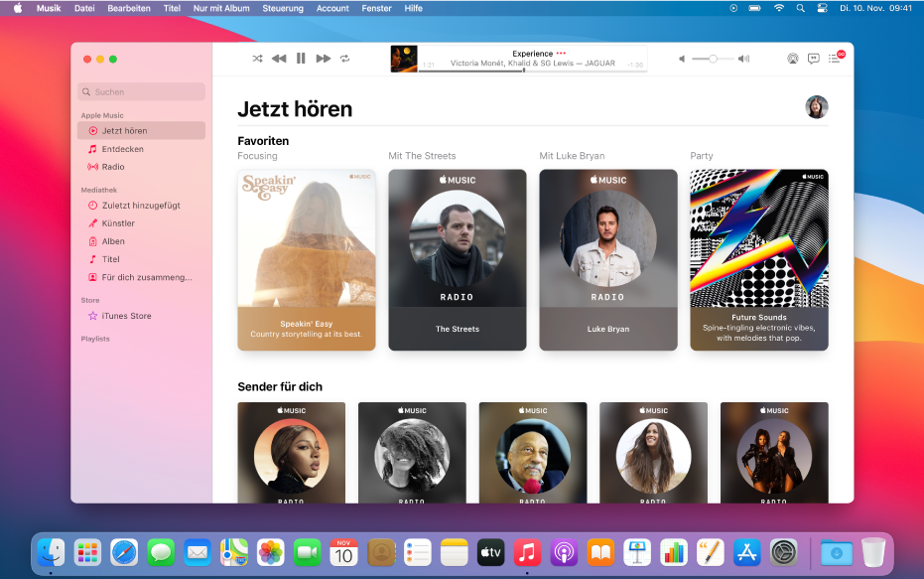Open the Up Next queue list
The image size is (924, 579).
click(x=835, y=58)
